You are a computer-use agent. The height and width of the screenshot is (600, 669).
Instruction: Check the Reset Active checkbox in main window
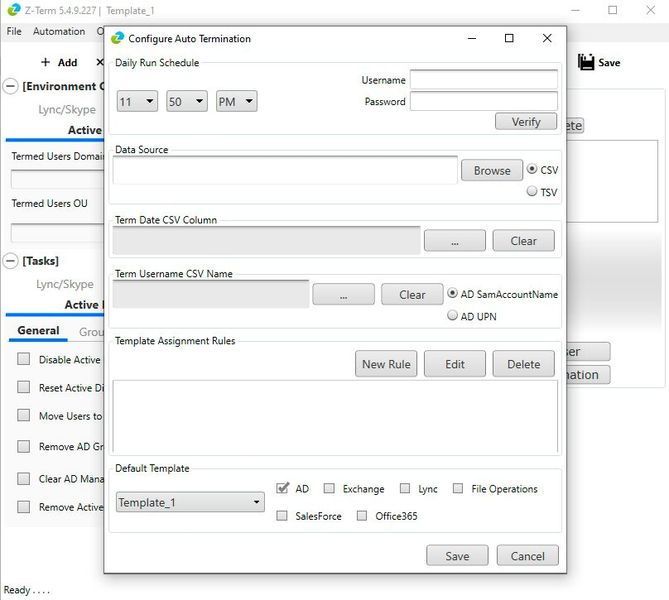pos(23,387)
